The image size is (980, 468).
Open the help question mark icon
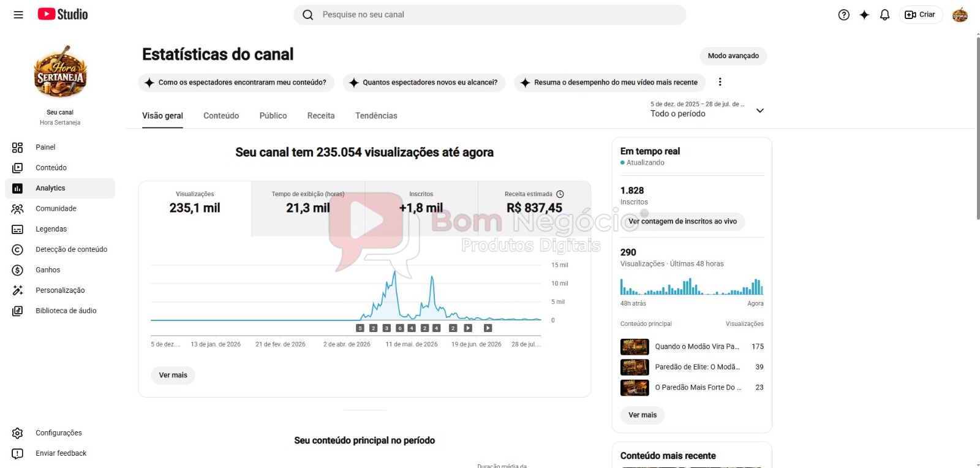(844, 15)
